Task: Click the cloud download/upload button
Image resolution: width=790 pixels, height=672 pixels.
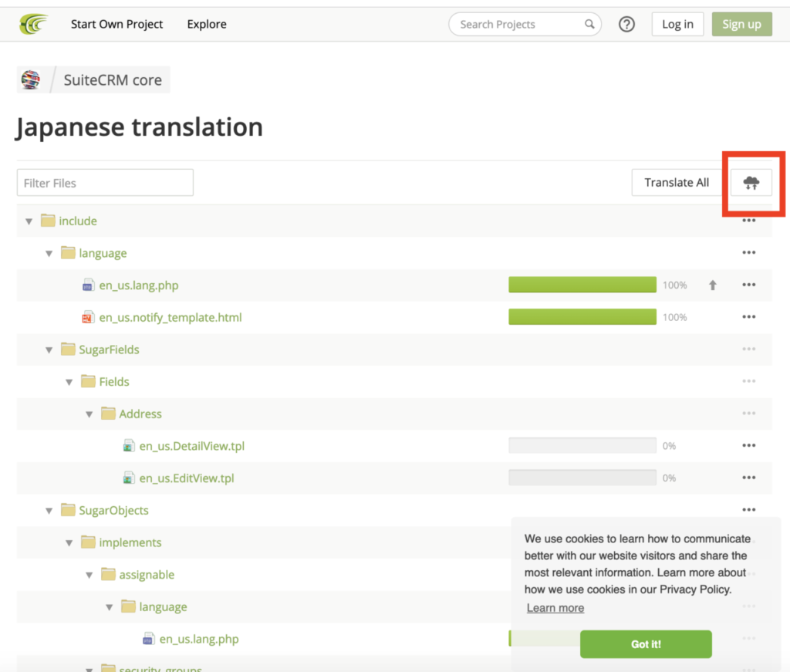Action: click(x=751, y=182)
